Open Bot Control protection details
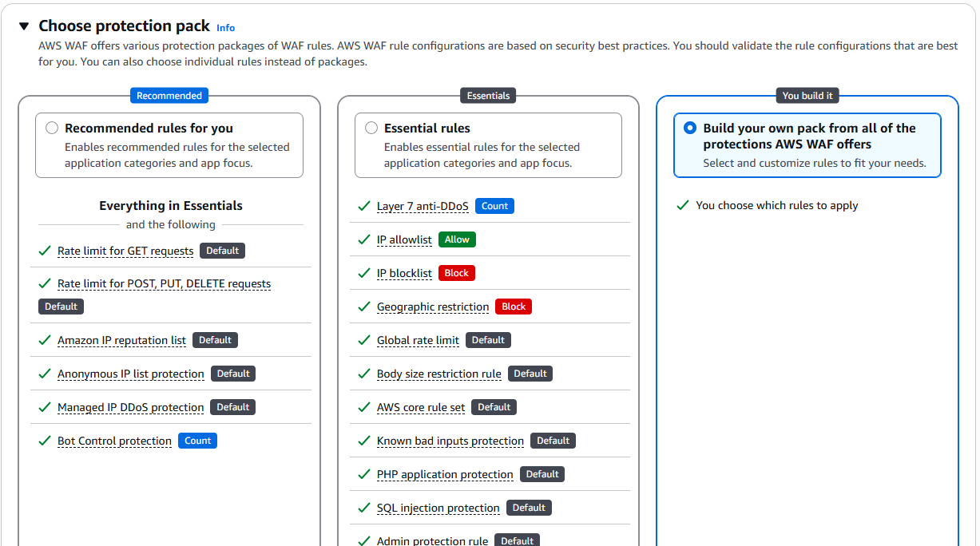 pyautogui.click(x=114, y=441)
